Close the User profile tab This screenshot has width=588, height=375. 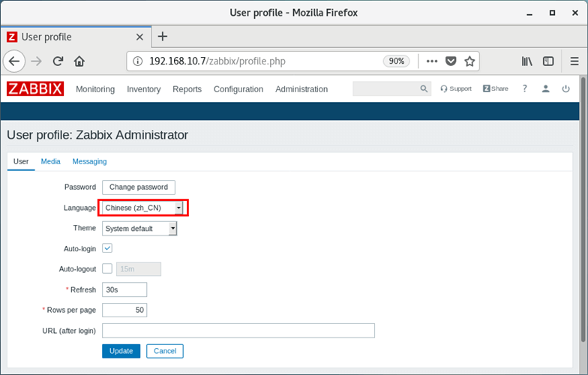(x=139, y=37)
